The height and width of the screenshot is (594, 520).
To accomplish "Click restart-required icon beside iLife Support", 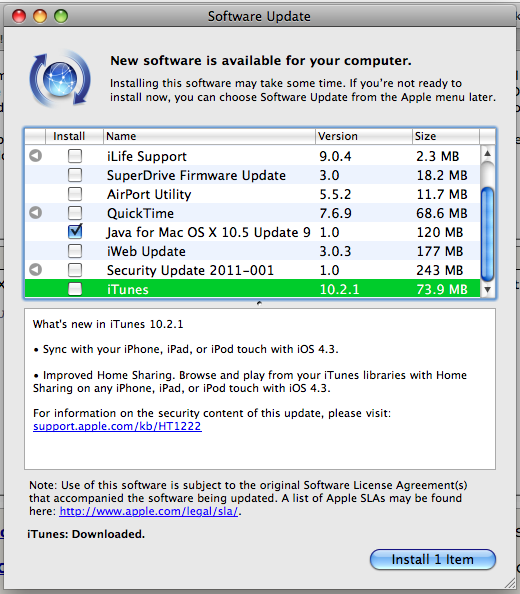I will 36,156.
